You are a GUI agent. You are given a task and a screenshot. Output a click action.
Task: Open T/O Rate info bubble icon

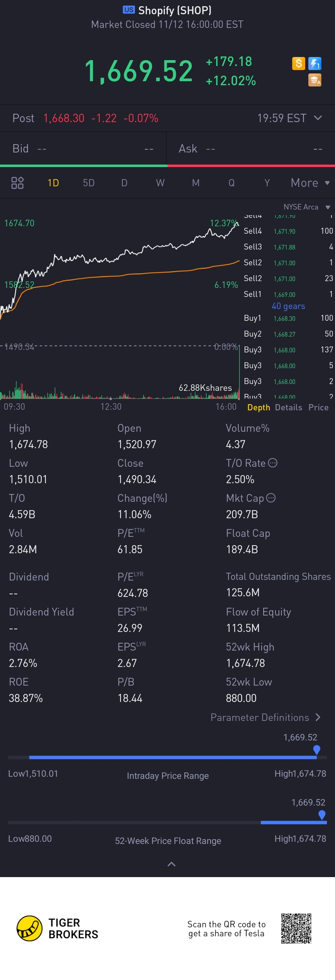coord(273,463)
